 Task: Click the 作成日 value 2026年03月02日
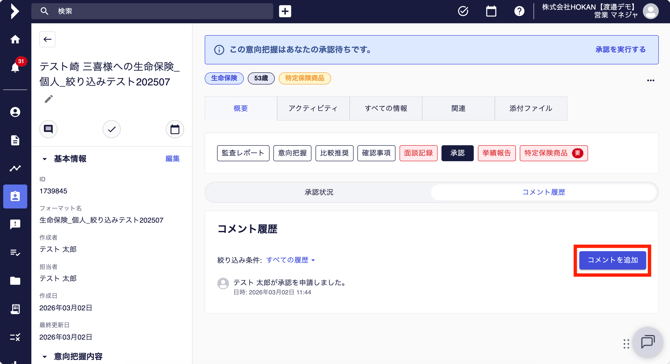[x=66, y=308]
